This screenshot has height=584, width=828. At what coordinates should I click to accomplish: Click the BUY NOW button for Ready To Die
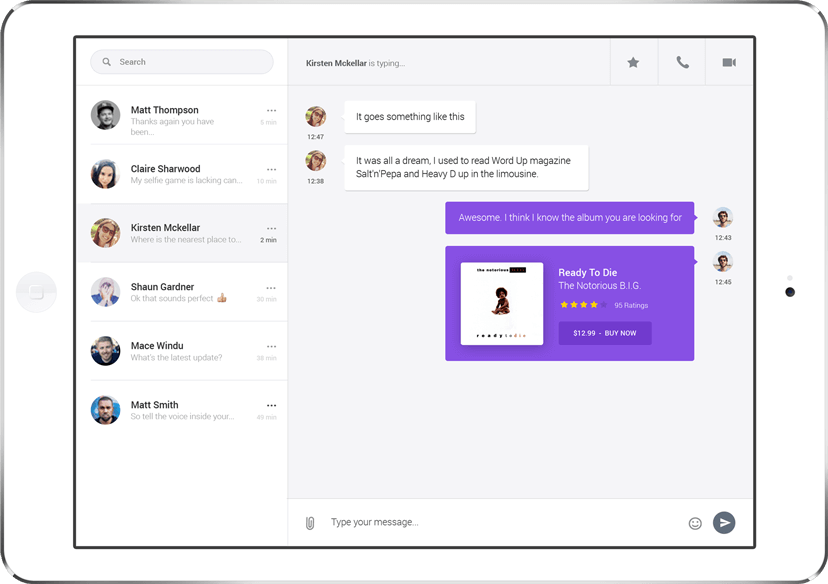click(604, 333)
